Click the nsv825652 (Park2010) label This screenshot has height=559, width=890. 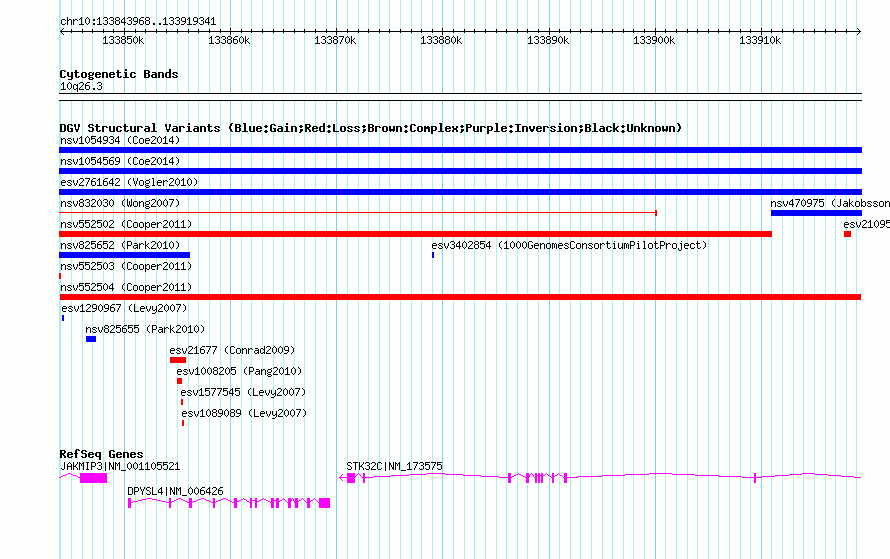click(120, 245)
